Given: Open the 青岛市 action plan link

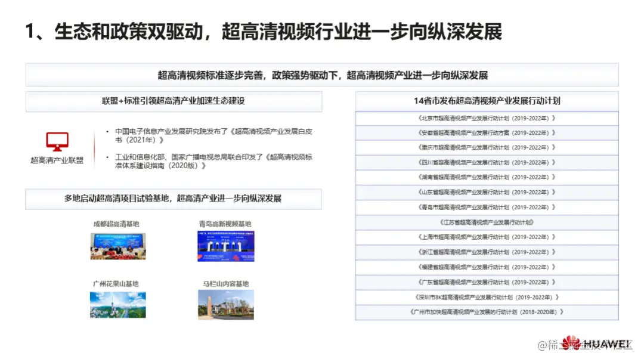Looking at the screenshot, I should [486, 207].
